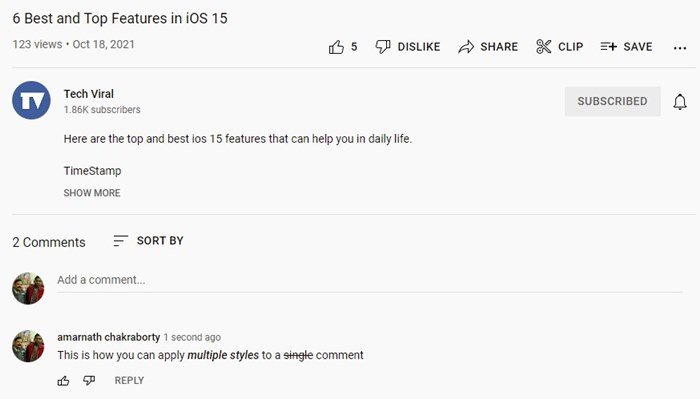Open the three-dot more actions menu
The height and width of the screenshot is (399, 700).
coord(680,48)
